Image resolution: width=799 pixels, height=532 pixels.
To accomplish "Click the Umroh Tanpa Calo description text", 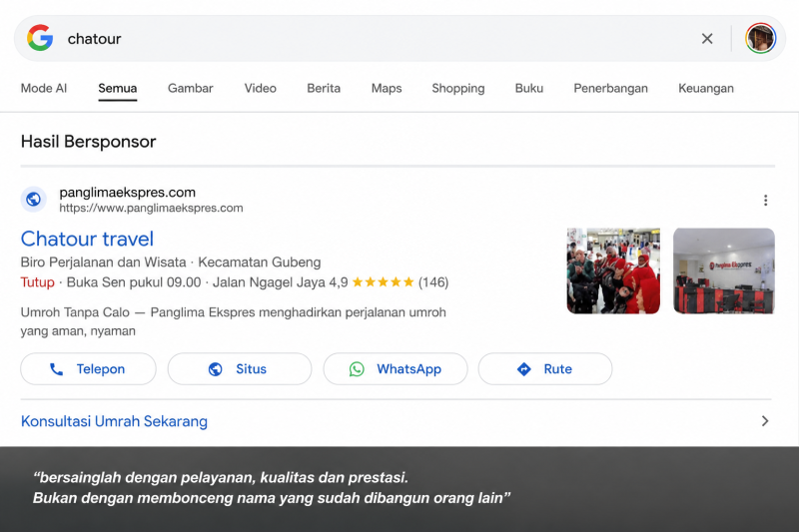I will (234, 321).
